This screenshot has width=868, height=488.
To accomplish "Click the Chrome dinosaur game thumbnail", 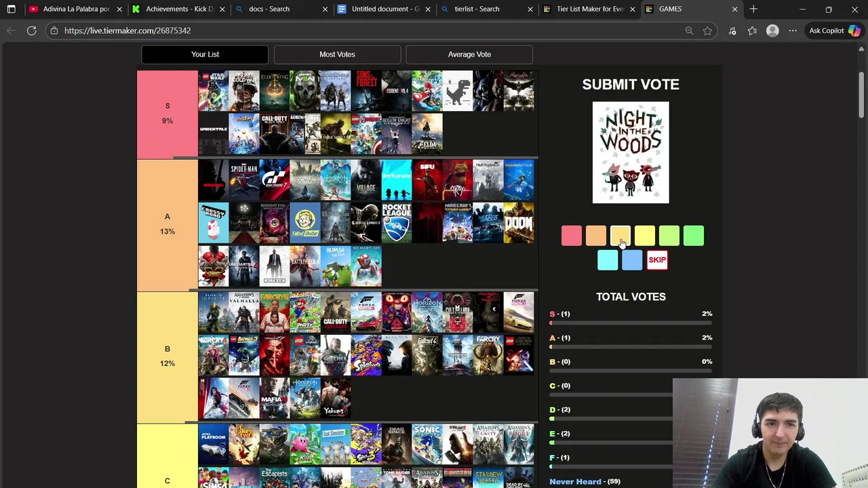I will point(458,91).
